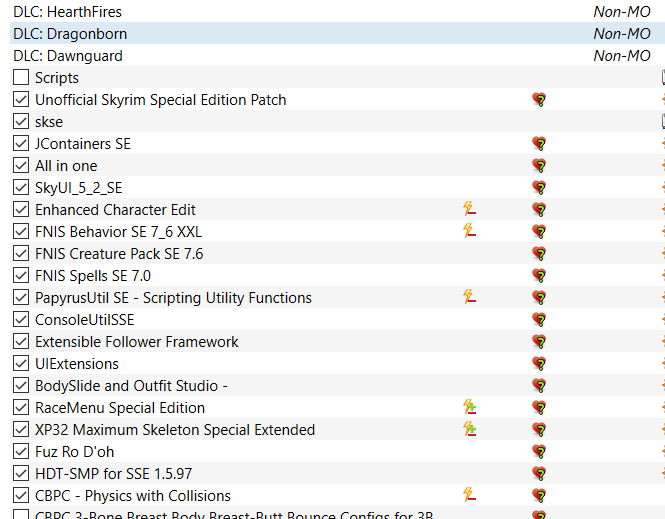Disable the UIExtensions mod checkbox
The height and width of the screenshot is (519, 665).
[x=21, y=364]
